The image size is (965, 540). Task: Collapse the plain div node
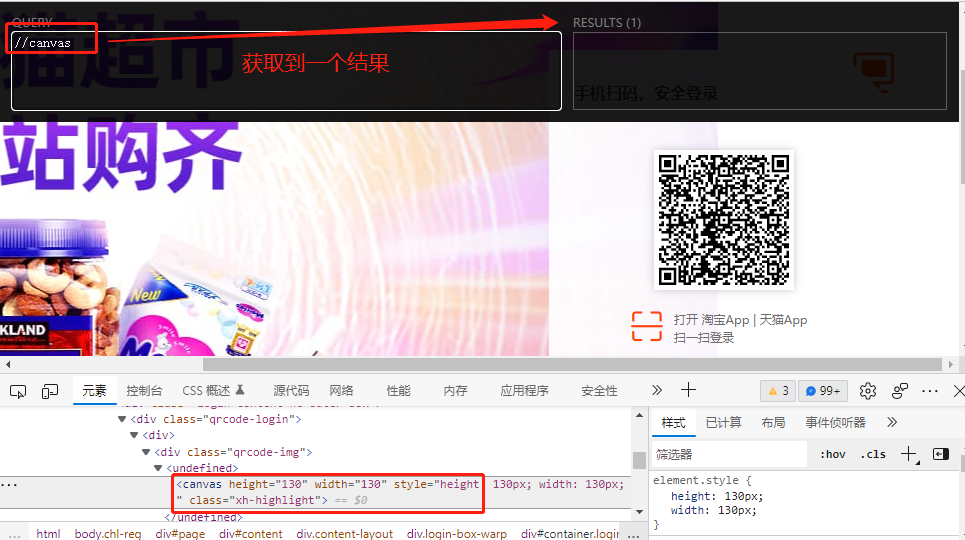tap(134, 435)
